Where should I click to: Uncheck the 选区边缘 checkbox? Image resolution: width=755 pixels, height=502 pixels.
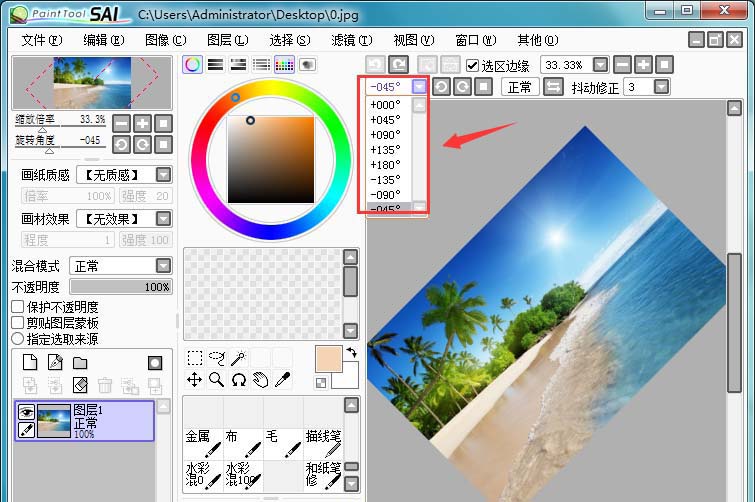pos(473,65)
